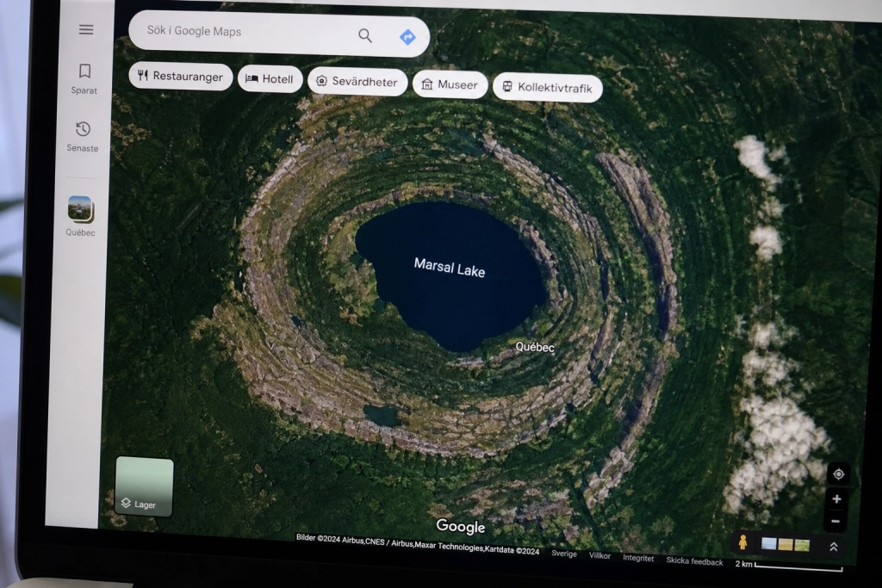Open the Sverige link
882x588 pixels.
click(x=564, y=554)
